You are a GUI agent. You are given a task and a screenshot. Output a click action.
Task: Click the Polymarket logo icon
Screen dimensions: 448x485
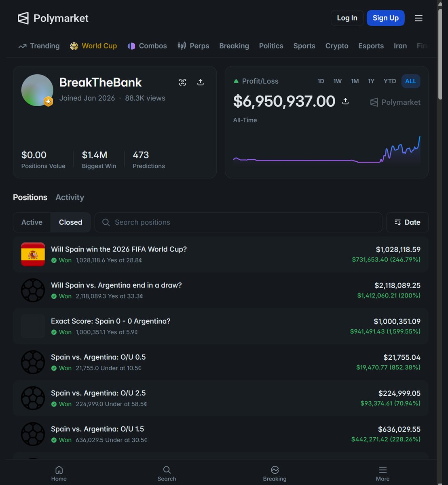tap(23, 18)
